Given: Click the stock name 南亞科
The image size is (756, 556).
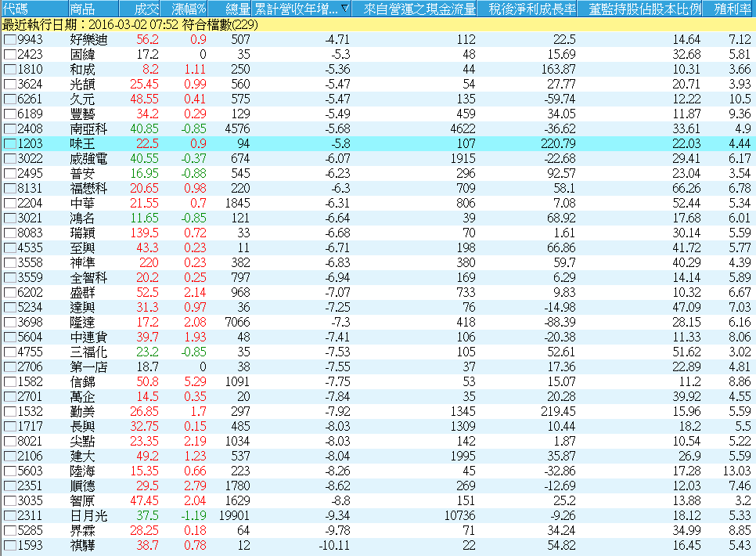Looking at the screenshot, I should pyautogui.click(x=88, y=129).
